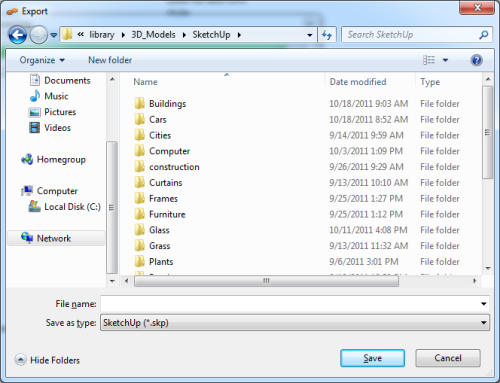This screenshot has height=383, width=500.
Task: Open the view options dropdown arrow
Action: tap(445, 60)
